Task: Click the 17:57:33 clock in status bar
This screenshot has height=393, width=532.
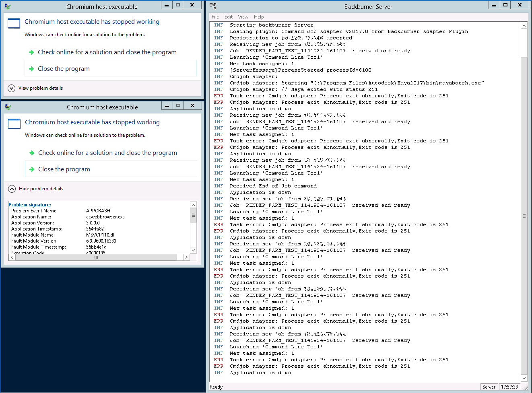Action: click(x=509, y=387)
